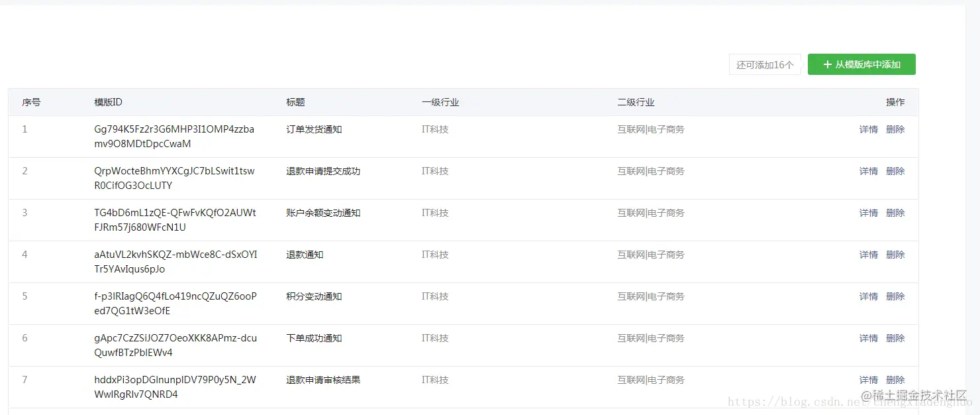980x415 pixels.
Task: Click IT科技 in the 订单发货通知 row
Action: pyautogui.click(x=435, y=129)
